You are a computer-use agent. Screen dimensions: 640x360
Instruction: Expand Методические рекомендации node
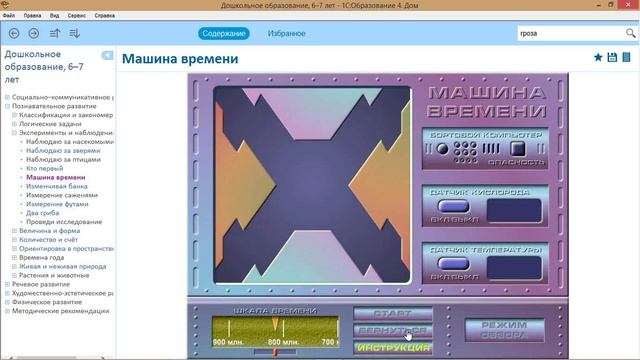7,311
